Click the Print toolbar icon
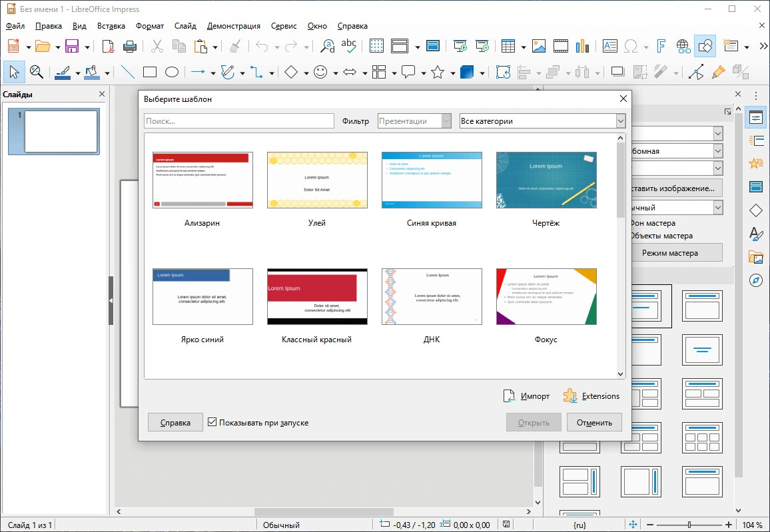The image size is (770, 532). click(x=130, y=46)
